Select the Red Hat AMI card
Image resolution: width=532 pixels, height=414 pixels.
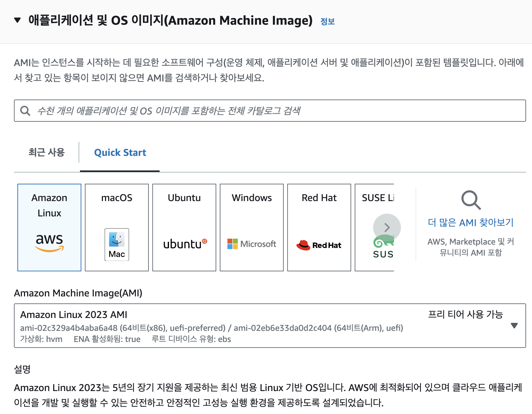(x=319, y=228)
